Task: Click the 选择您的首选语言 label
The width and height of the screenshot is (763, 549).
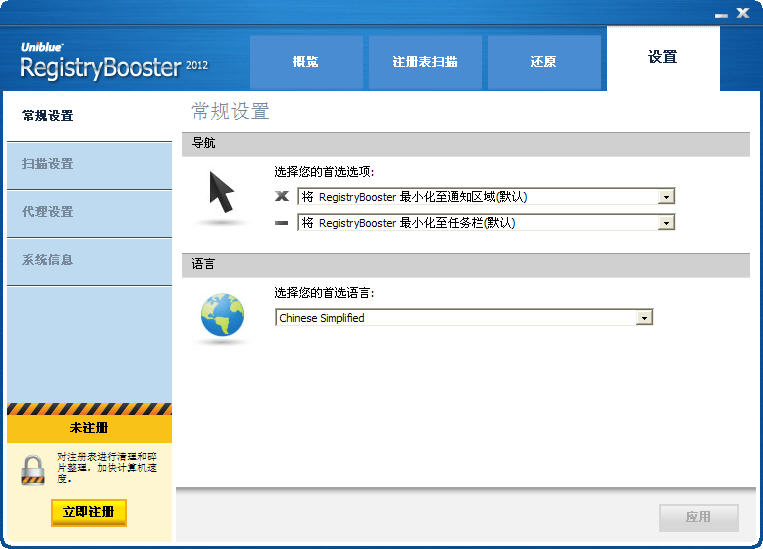Action: pos(324,293)
